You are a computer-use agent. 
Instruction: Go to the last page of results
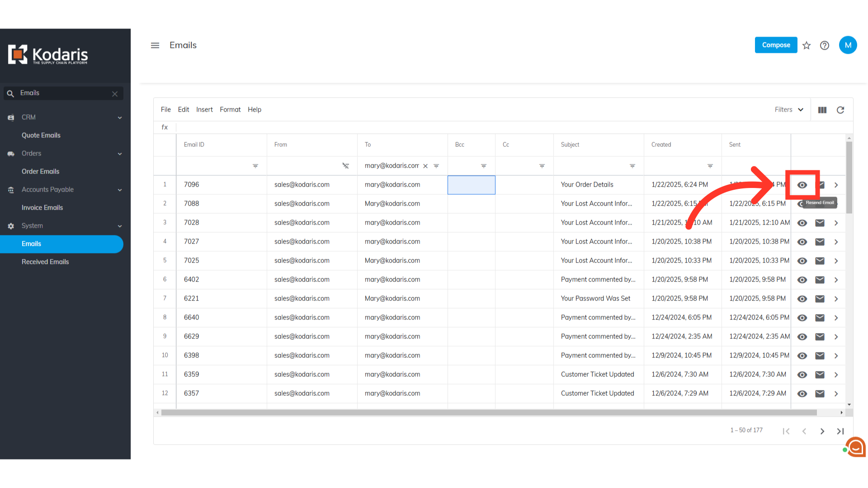coord(840,431)
